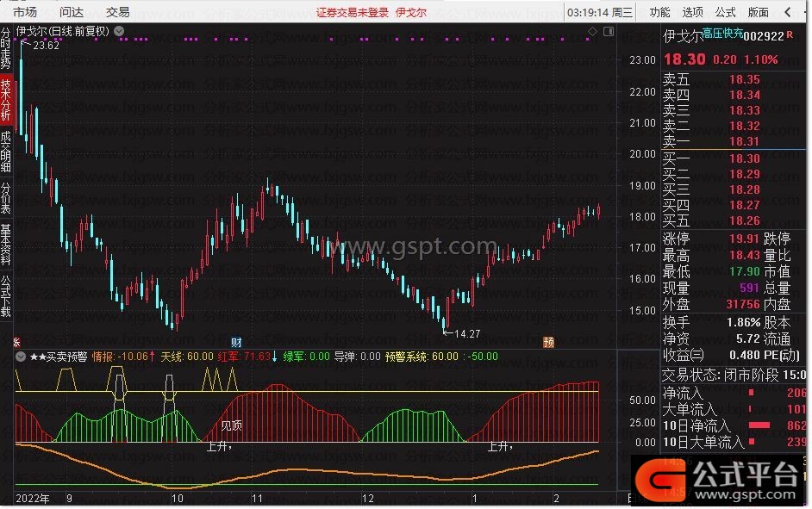Click 证券交易未登录 login link

(x=353, y=12)
